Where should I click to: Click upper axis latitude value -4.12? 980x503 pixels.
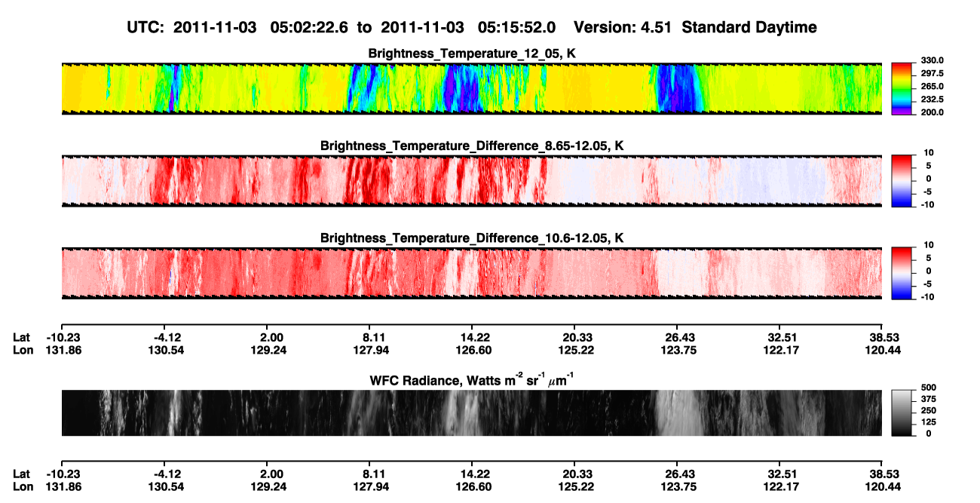(165, 337)
